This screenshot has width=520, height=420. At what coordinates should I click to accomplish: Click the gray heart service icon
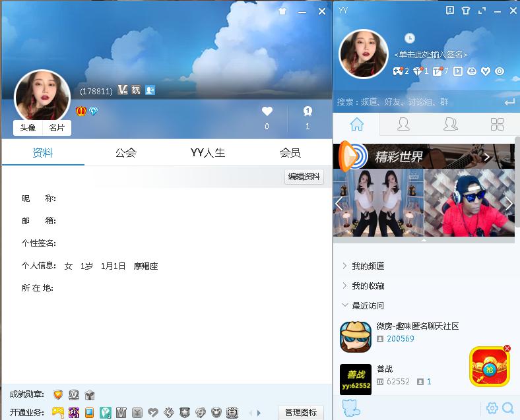point(153,412)
